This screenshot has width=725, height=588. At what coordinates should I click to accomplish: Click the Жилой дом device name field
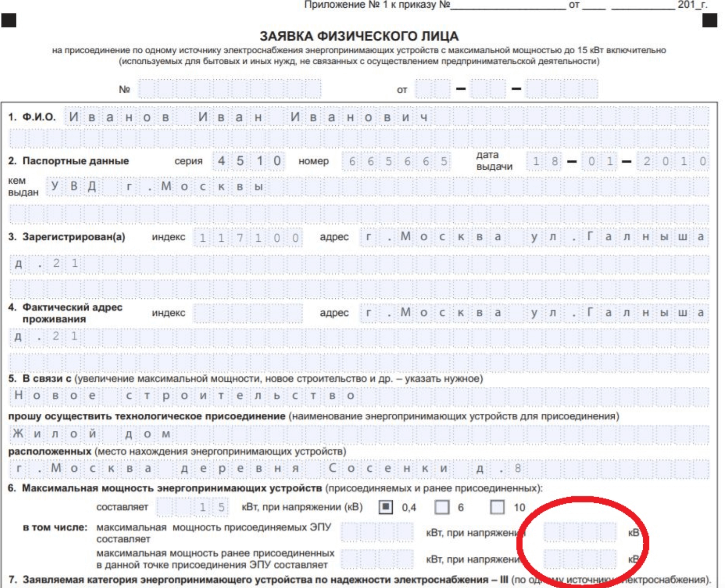(x=360, y=434)
